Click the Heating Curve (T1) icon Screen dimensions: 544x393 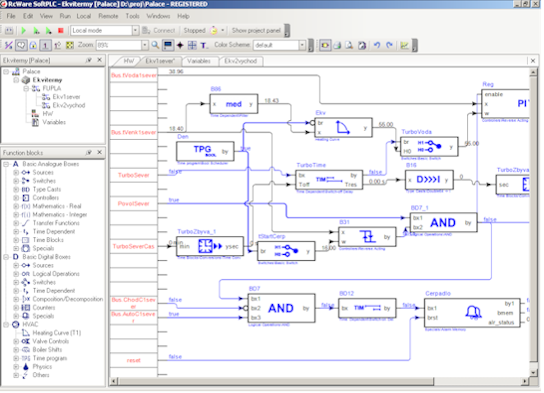(x=26, y=333)
